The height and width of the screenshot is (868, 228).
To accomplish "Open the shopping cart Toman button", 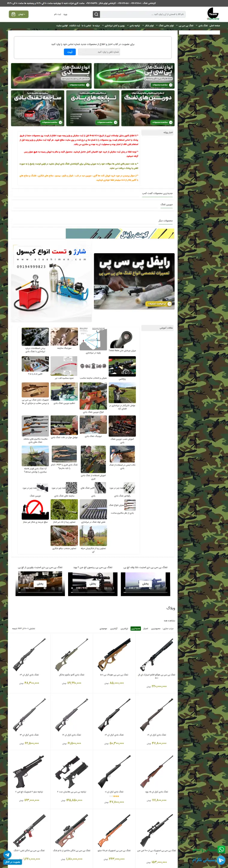I will (19, 14).
